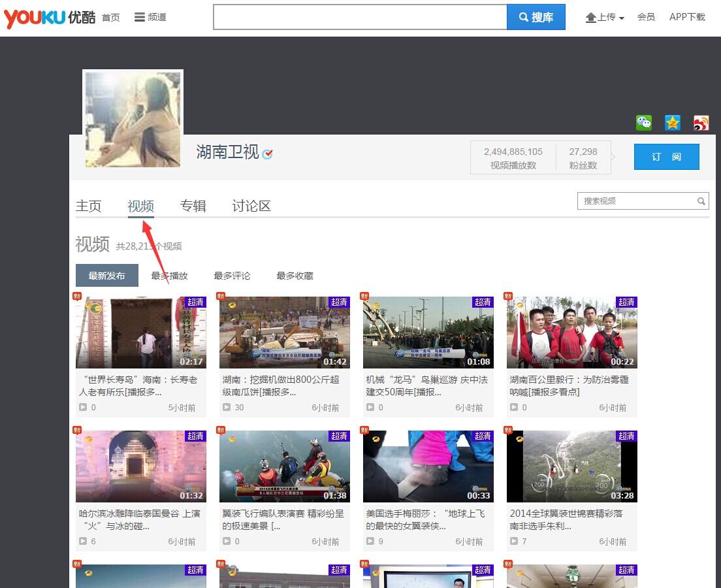The width and height of the screenshot is (721, 588).
Task: Play the 美国选手梅丽莎 video thumbnail
Action: click(428, 466)
